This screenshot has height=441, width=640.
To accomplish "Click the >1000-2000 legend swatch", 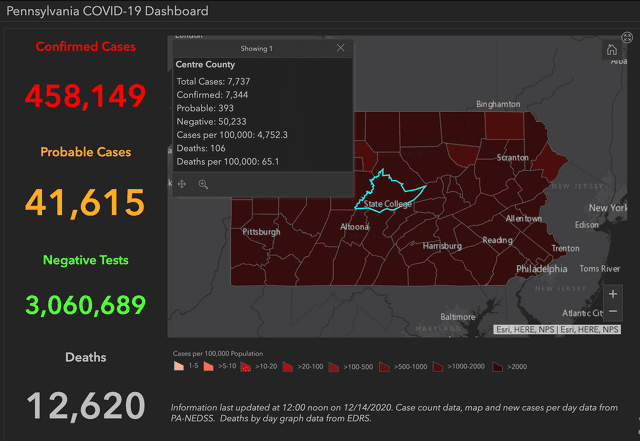I will (438, 366).
